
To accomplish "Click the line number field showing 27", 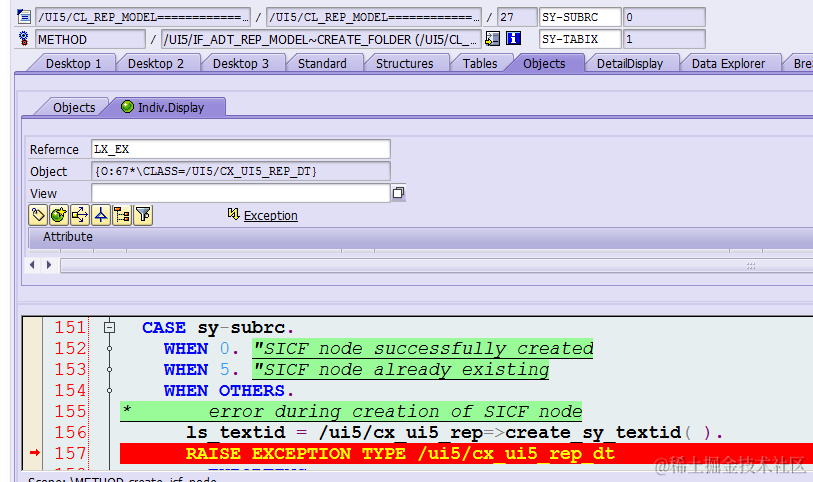I will click(516, 17).
